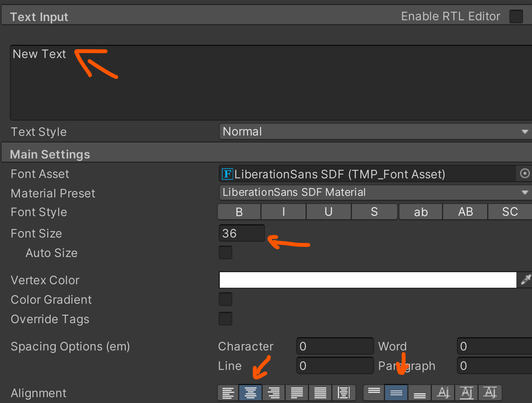Click Line spacing field

pyautogui.click(x=335, y=365)
